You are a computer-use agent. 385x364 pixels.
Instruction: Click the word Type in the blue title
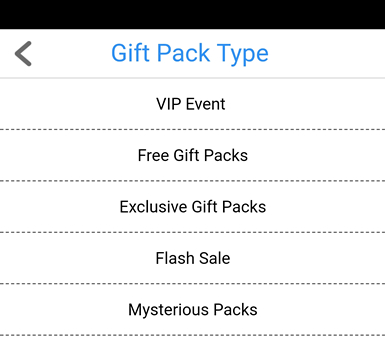[x=242, y=54]
